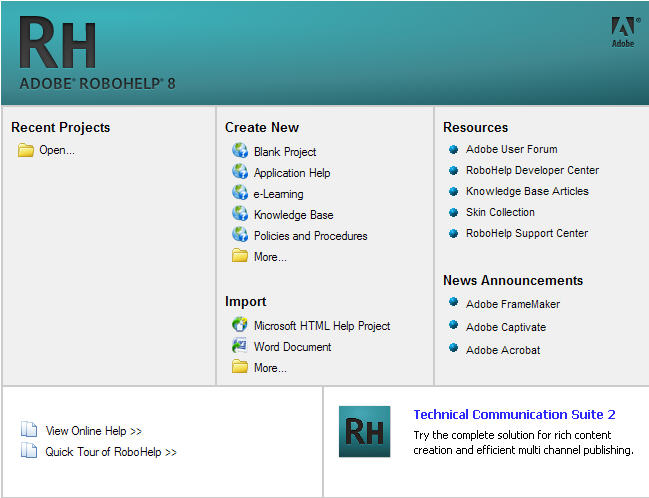Click the Word Document import icon
Screen dimensions: 649x498
[240, 345]
